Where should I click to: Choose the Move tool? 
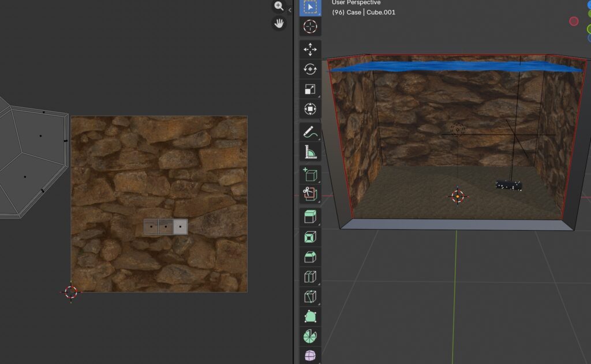[x=311, y=50]
